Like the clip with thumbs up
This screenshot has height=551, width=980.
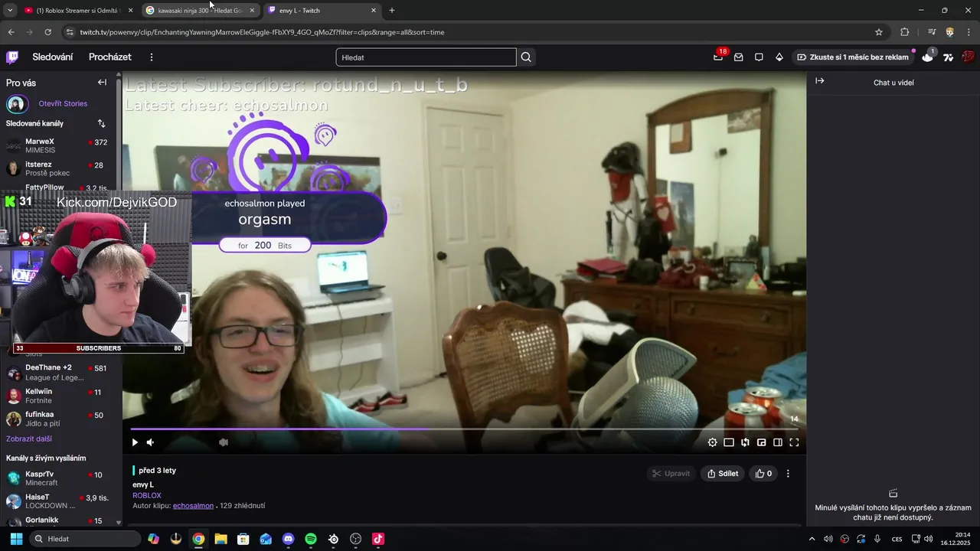coord(764,474)
